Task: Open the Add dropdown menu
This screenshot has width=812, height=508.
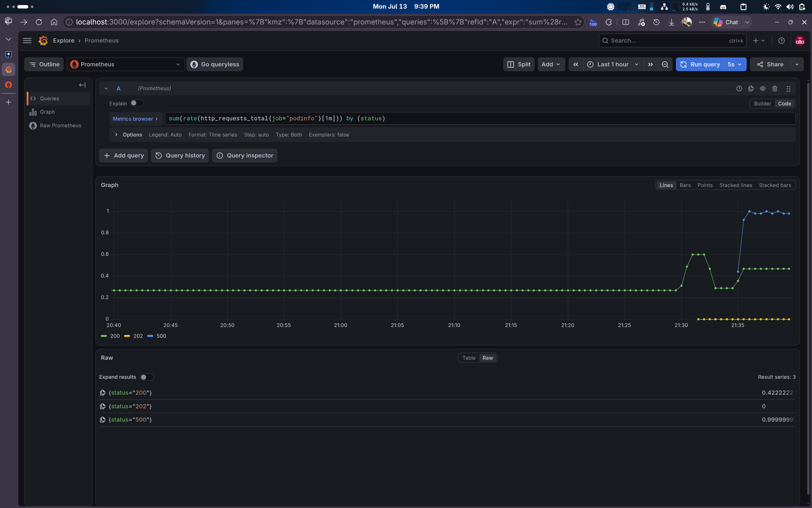Action: coord(551,64)
